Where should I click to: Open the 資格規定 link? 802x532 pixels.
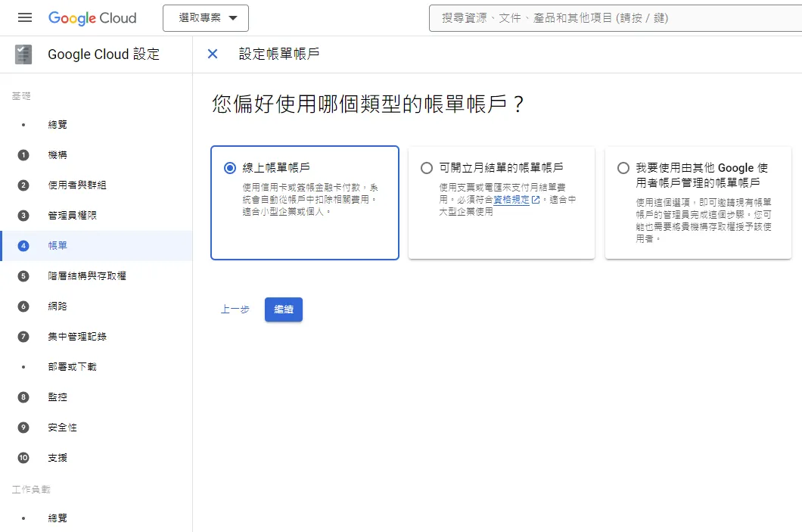tap(511, 200)
